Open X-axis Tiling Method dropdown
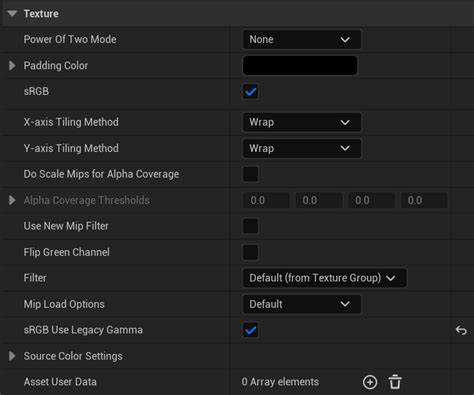 click(302, 122)
